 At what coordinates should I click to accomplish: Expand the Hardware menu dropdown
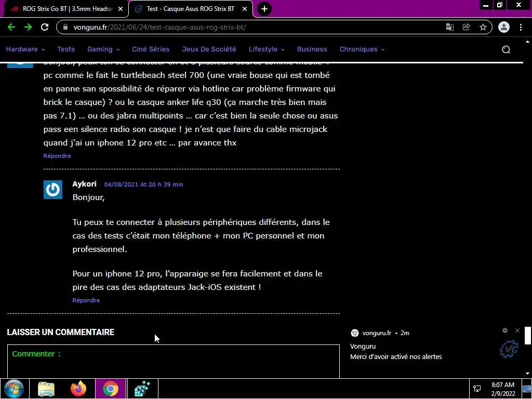[25, 49]
